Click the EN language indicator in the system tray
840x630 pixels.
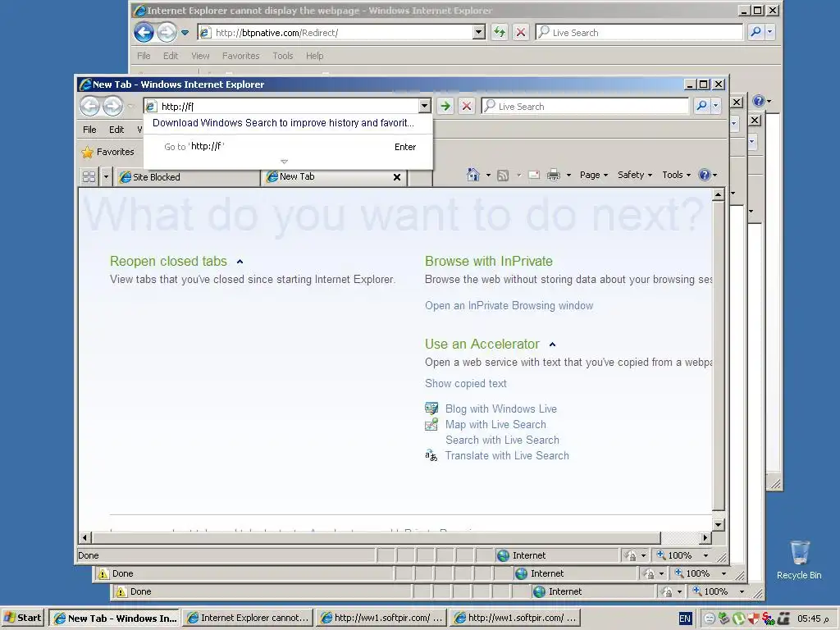(x=685, y=619)
